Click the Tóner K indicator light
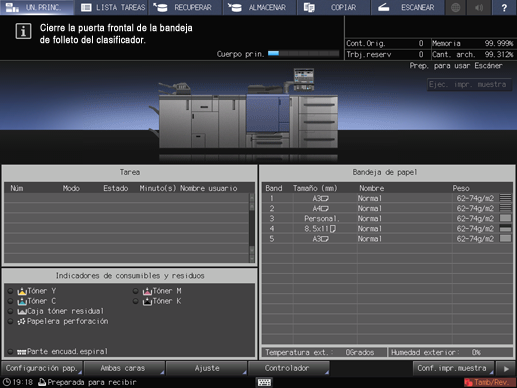Viewport: 517px width, 388px height. (135, 301)
